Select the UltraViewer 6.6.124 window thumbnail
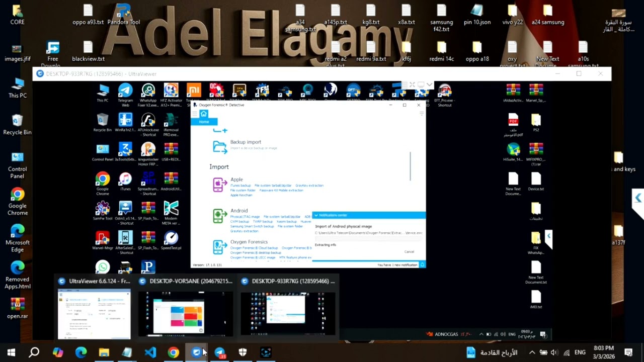The image size is (644, 362). 94,308
